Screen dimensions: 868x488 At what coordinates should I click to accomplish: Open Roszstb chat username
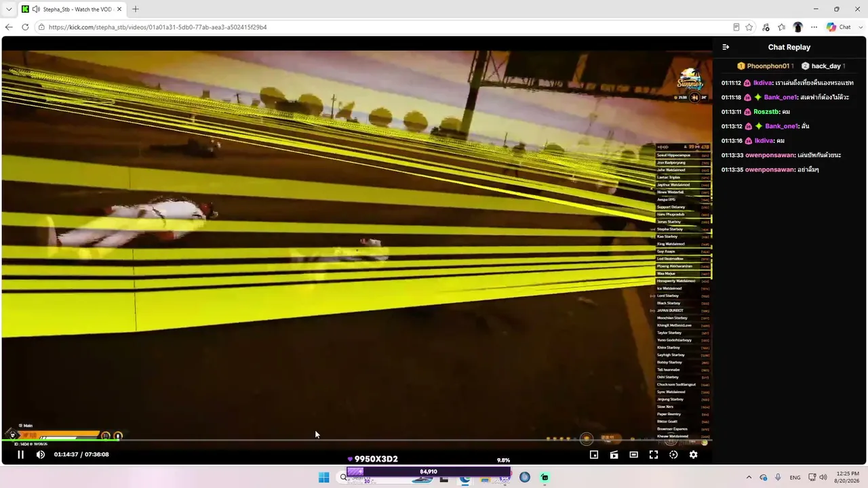click(x=766, y=112)
